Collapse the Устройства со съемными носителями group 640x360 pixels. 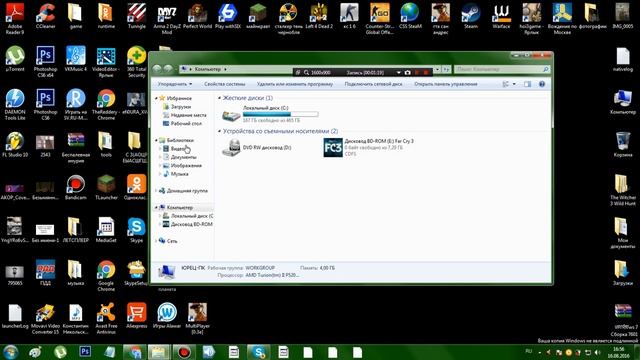tap(220, 131)
